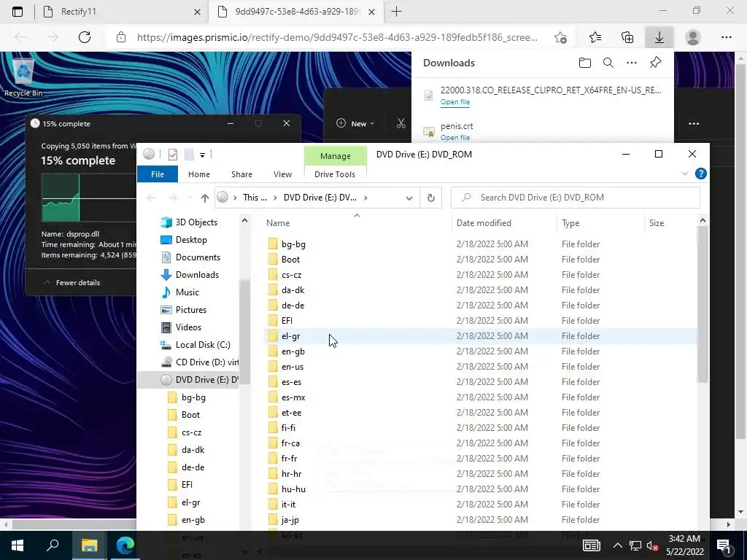Click the Cut scissors icon

coord(401,123)
